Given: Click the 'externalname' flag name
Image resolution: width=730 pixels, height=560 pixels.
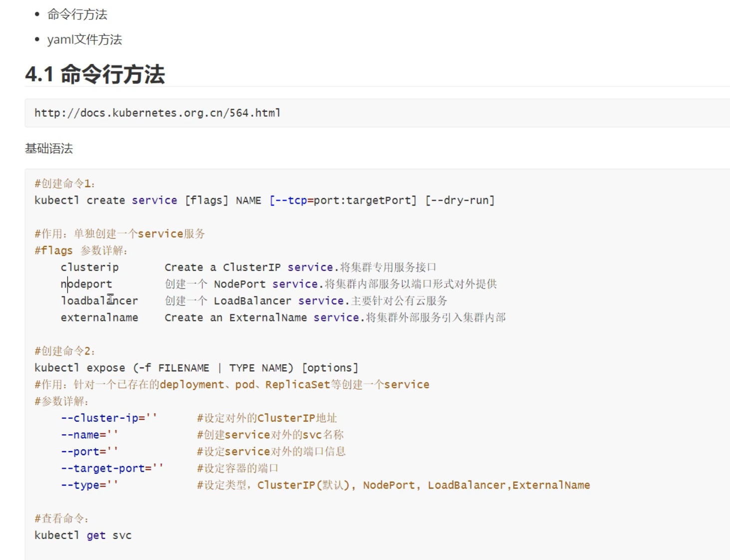Looking at the screenshot, I should point(99,317).
